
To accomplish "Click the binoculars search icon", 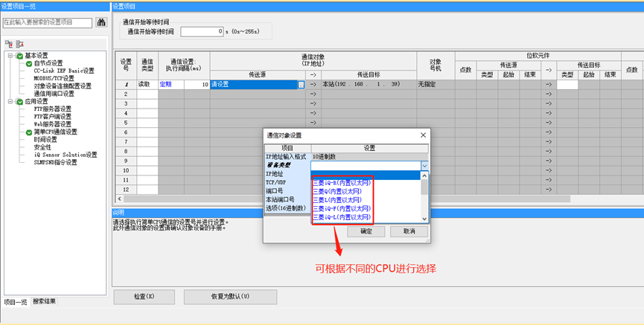I will (x=101, y=23).
